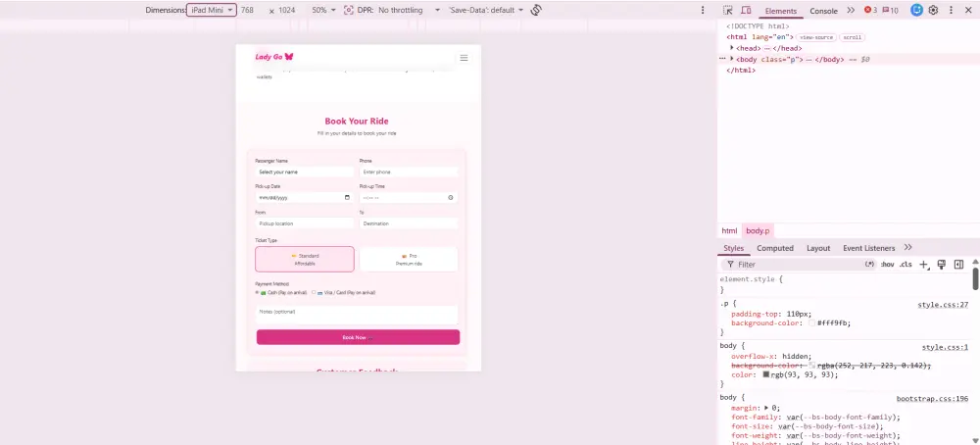The image size is (980, 445).
Task: Click the Lady Go butterfly logo
Action: pyautogui.click(x=273, y=57)
